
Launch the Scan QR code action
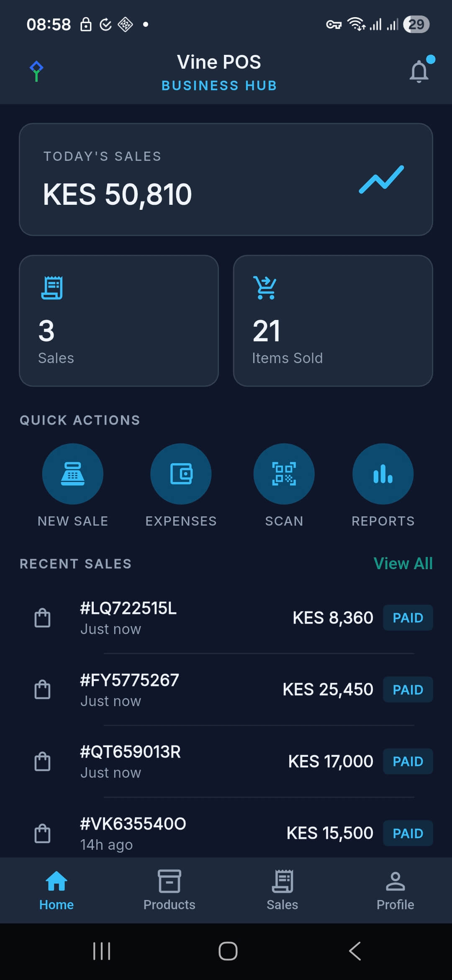284,474
